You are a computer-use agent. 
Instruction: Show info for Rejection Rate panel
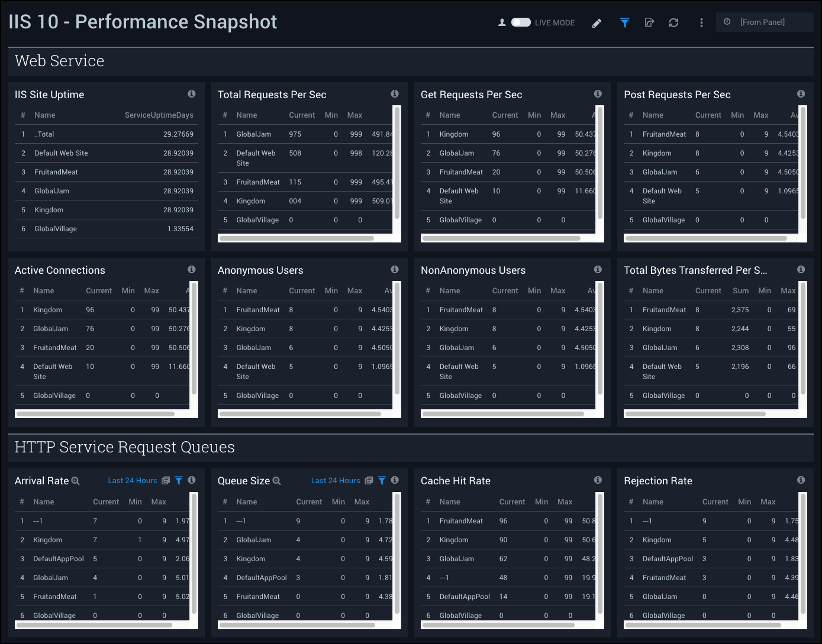pos(801,480)
